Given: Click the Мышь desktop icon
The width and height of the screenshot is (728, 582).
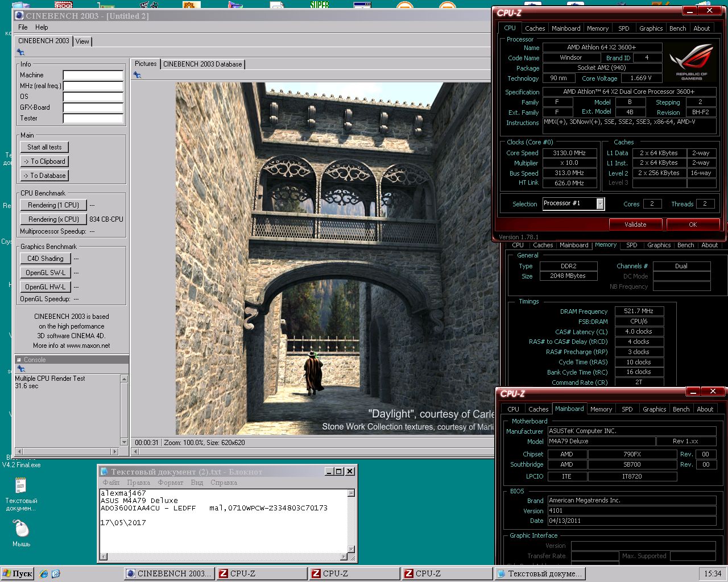Looking at the screenshot, I should click(x=21, y=533).
